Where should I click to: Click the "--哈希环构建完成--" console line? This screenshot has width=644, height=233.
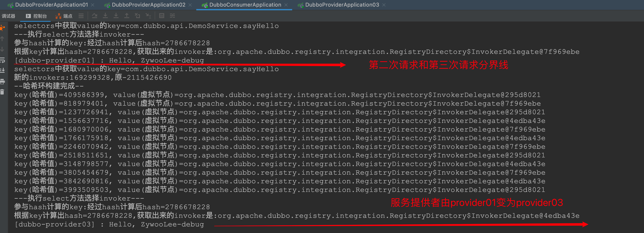click(x=49, y=86)
